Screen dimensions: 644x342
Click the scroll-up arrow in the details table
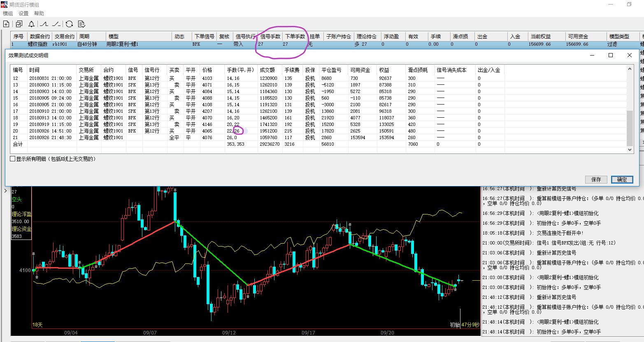coord(630,69)
